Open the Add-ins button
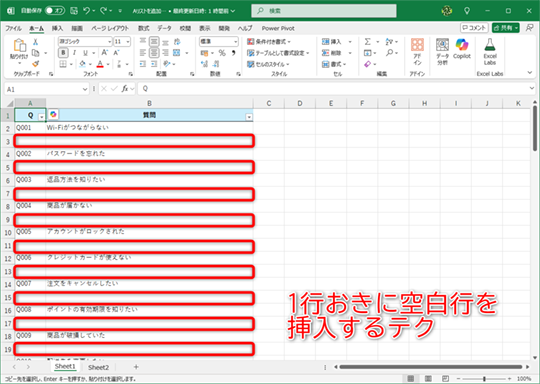 pyautogui.click(x=417, y=52)
